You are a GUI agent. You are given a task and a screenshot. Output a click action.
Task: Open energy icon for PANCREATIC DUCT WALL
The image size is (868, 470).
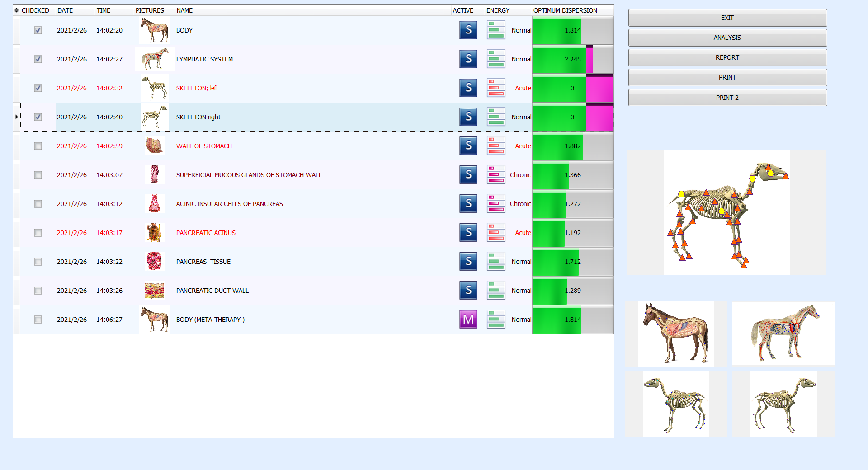496,291
